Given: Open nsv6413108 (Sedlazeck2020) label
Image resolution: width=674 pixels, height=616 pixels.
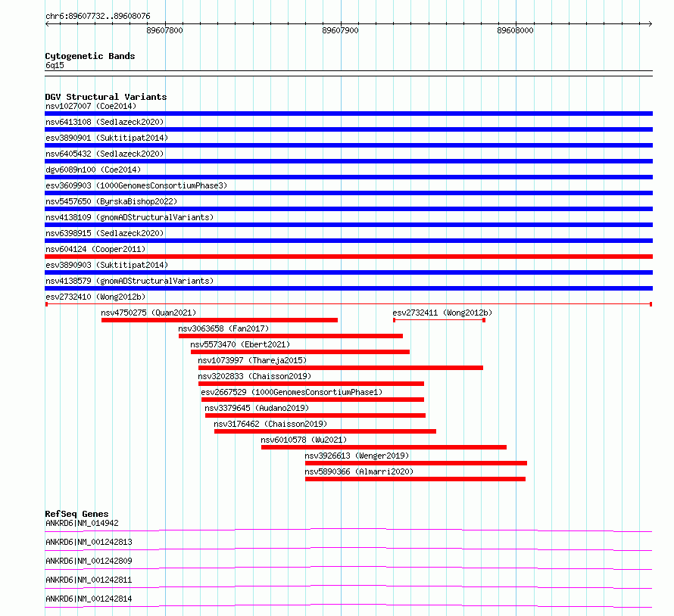Looking at the screenshot, I should click(x=105, y=122).
